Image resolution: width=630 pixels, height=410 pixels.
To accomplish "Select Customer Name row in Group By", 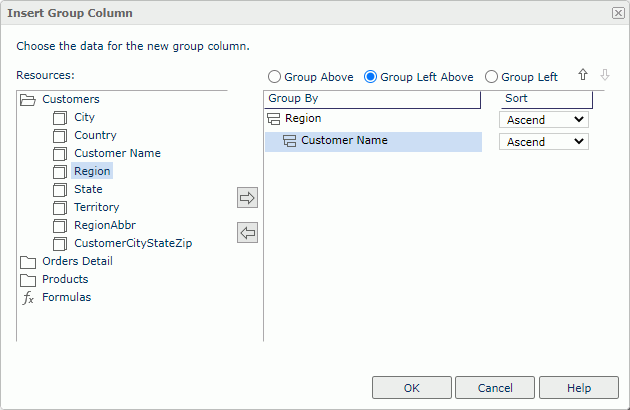I will (x=344, y=141).
